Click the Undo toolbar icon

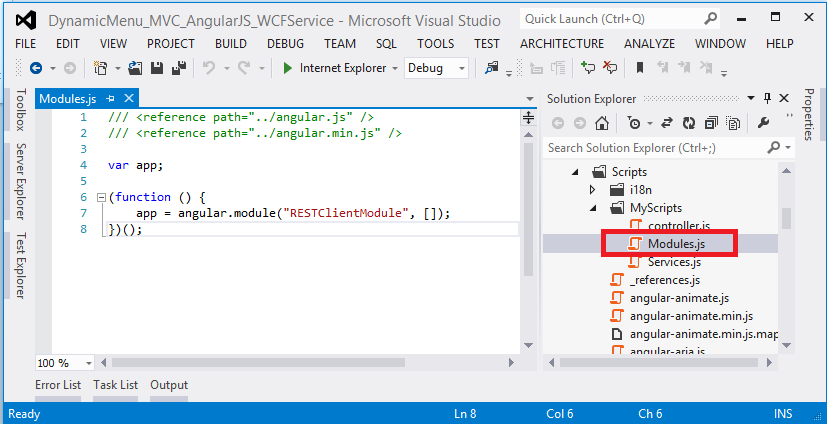[x=209, y=68]
